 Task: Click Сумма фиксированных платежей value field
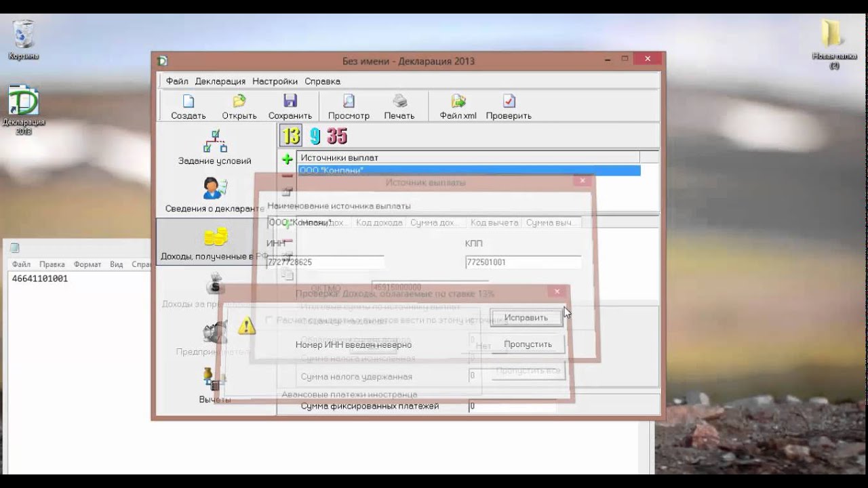(x=512, y=406)
